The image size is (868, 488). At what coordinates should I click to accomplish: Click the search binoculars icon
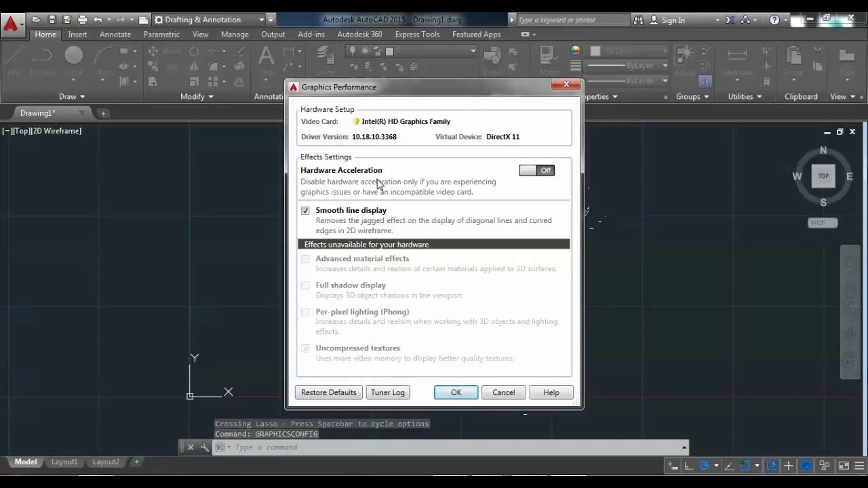coord(638,20)
